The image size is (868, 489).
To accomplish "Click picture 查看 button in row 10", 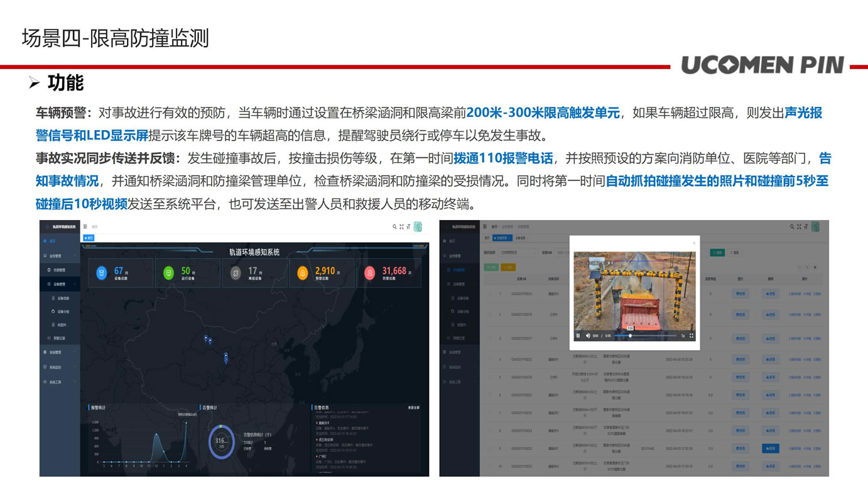I will (x=741, y=466).
